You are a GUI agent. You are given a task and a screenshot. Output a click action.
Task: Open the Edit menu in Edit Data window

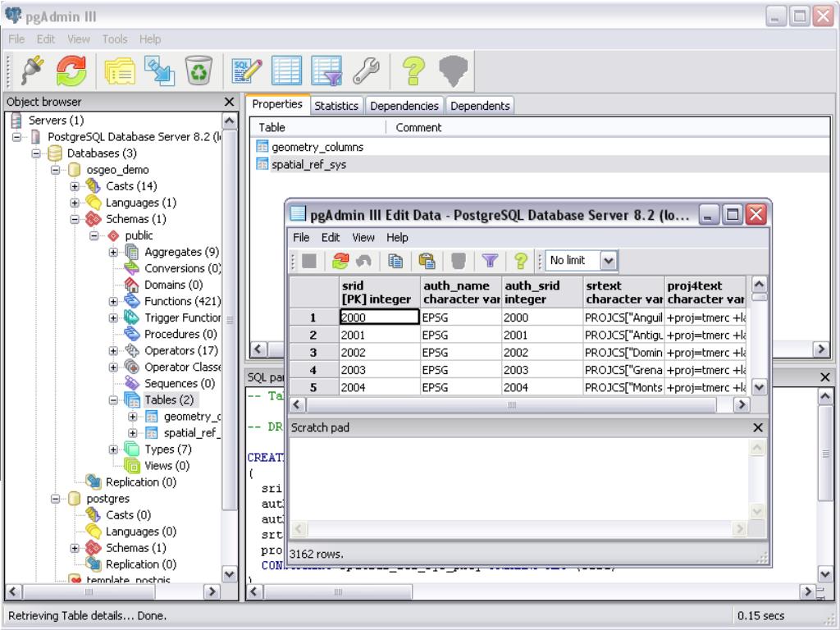point(331,237)
